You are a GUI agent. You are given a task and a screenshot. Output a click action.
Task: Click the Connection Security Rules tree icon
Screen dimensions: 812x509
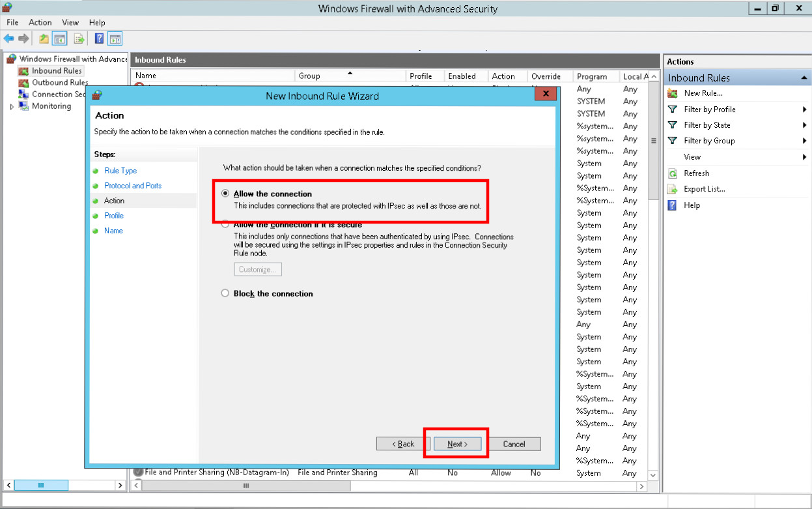[24, 95]
